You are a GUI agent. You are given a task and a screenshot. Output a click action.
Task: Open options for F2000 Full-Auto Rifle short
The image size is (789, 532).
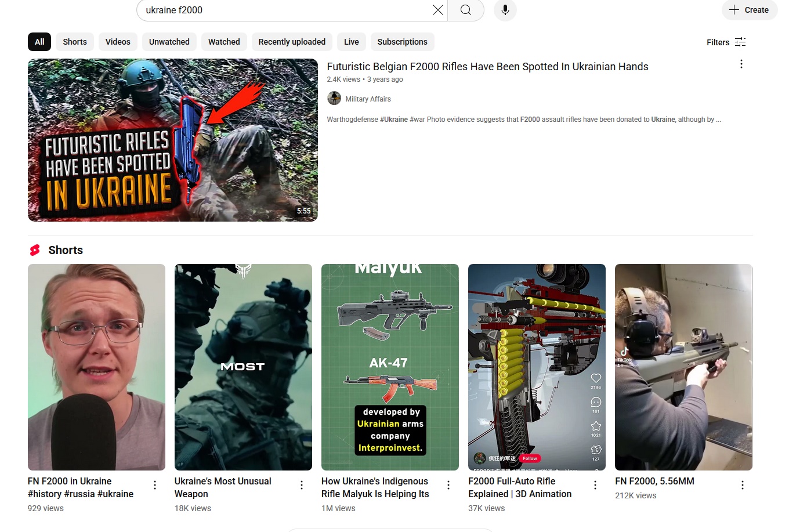click(x=595, y=485)
